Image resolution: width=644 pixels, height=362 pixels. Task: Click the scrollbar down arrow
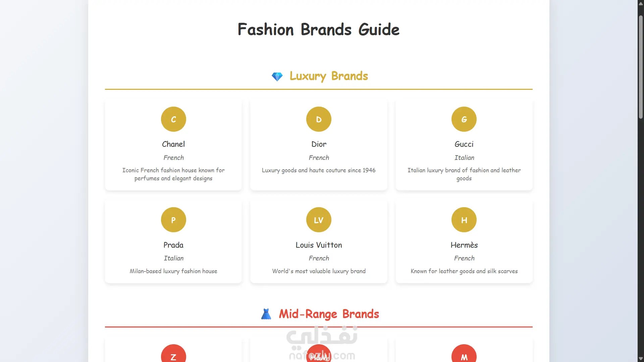[x=641, y=359]
